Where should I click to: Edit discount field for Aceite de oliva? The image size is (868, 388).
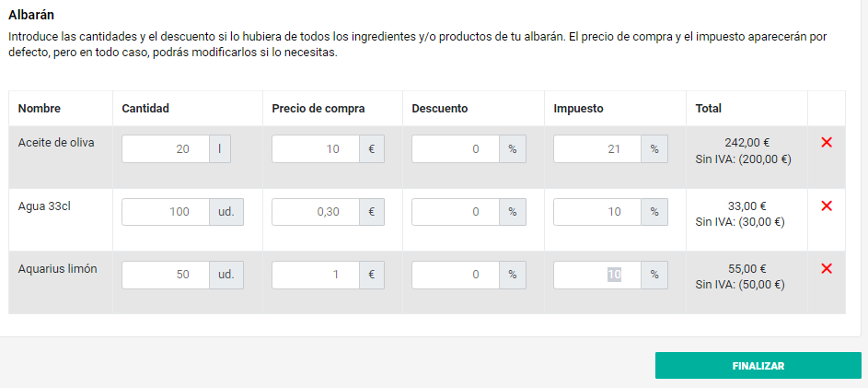456,149
